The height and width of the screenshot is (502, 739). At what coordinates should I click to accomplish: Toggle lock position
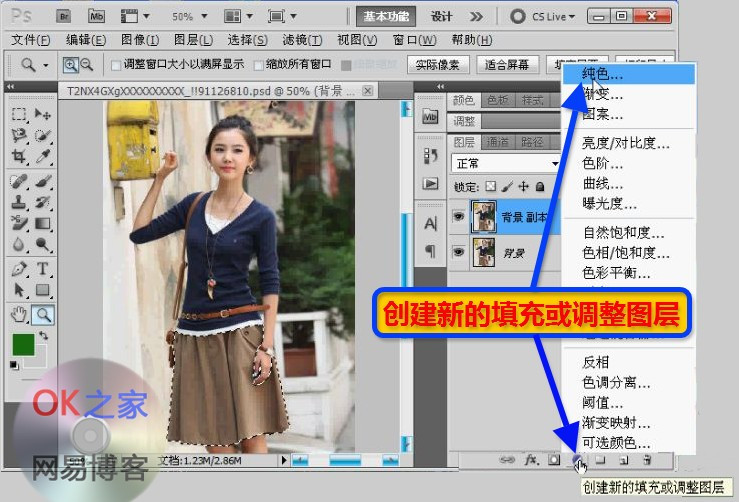(524, 187)
